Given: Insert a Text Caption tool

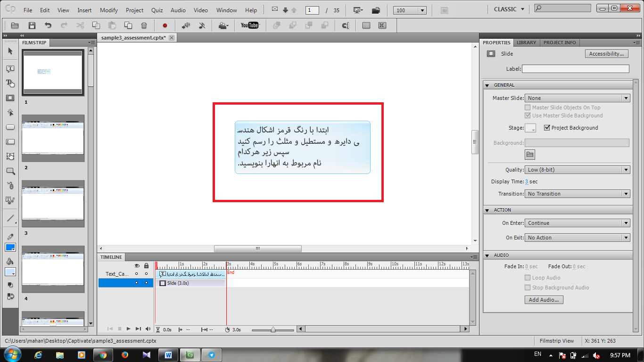Looking at the screenshot, I should pos(10,69).
